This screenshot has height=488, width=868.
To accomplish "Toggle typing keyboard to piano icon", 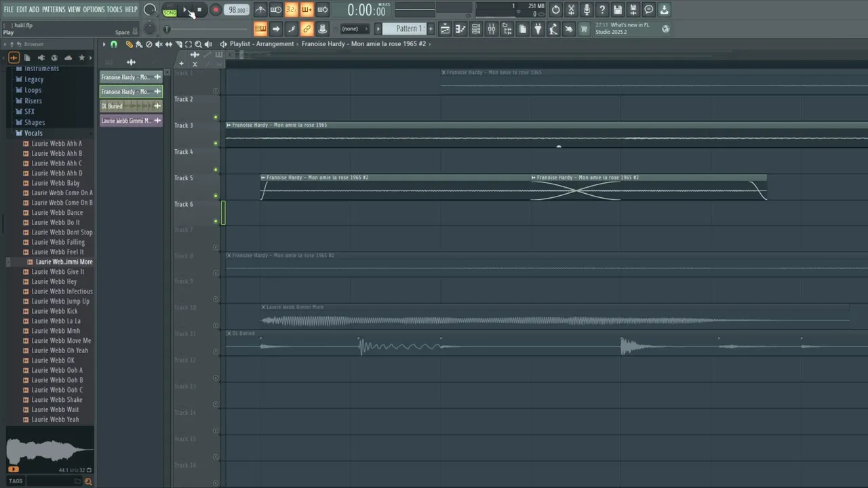I will click(x=260, y=28).
